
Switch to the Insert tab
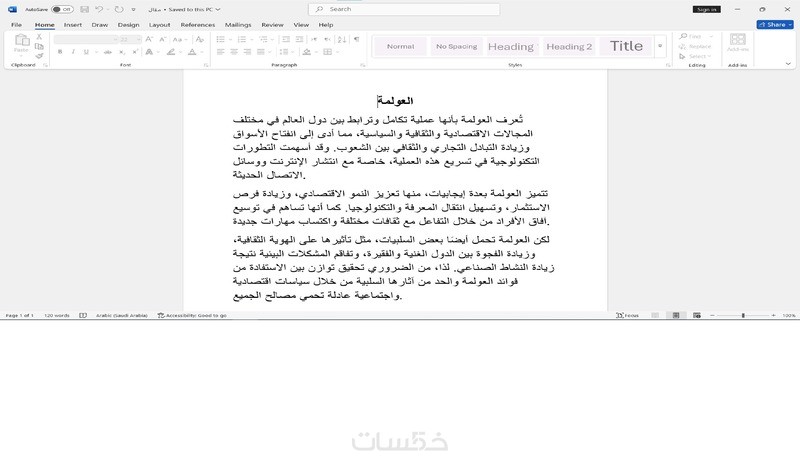73,24
